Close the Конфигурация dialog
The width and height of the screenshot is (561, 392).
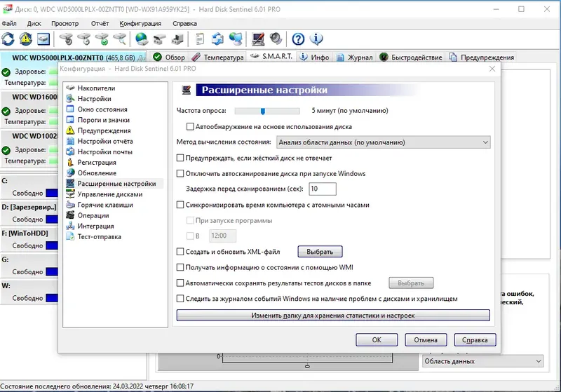(492, 69)
